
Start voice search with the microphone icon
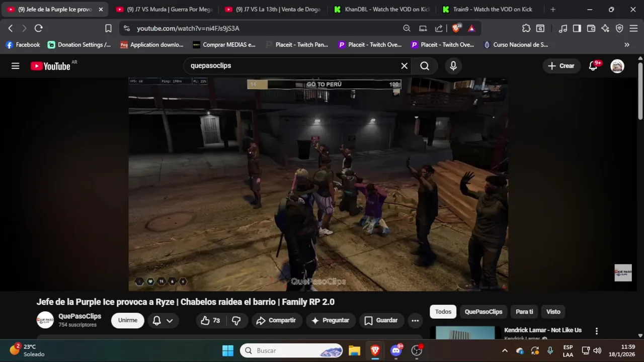(453, 66)
